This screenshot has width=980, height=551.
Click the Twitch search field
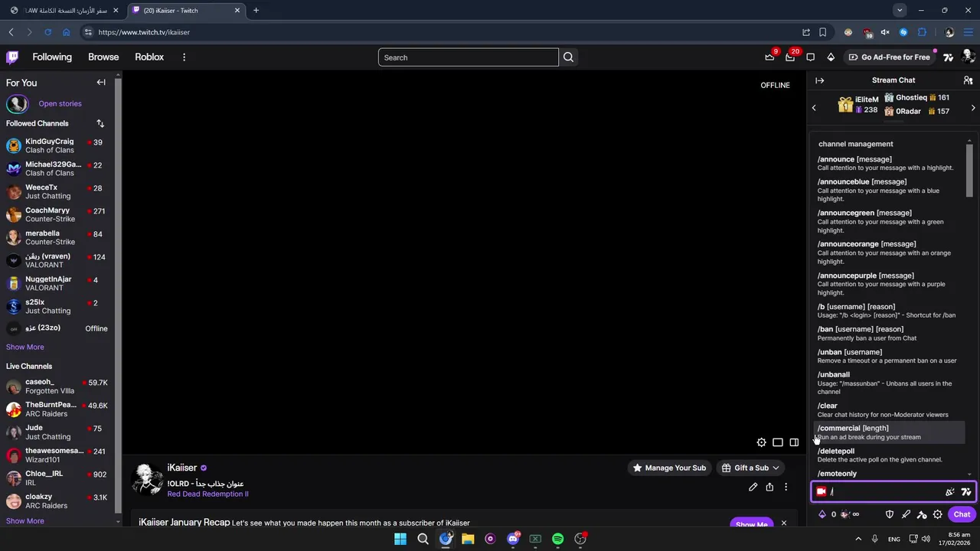tap(468, 57)
